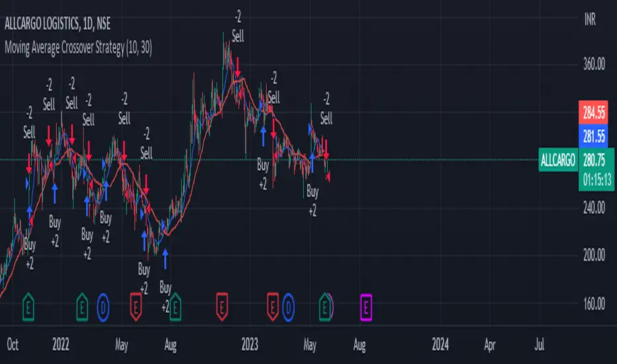
Task: Click the Oct label on the time axis
Action: point(13,345)
